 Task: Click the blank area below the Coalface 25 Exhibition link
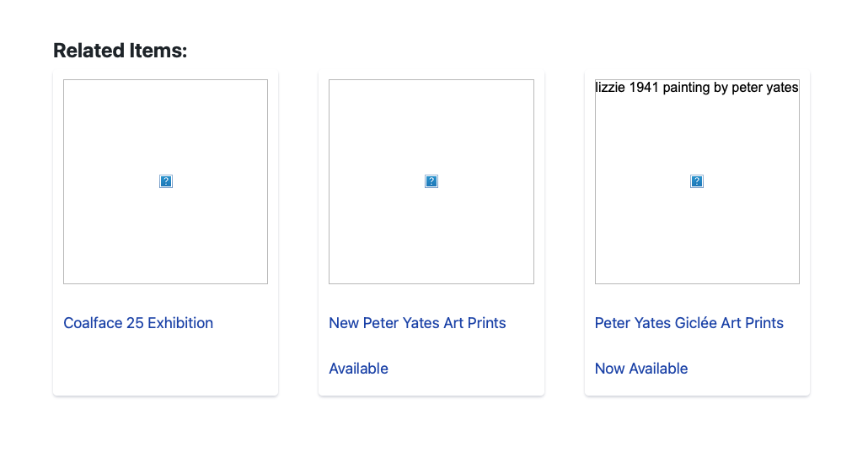pos(165,367)
